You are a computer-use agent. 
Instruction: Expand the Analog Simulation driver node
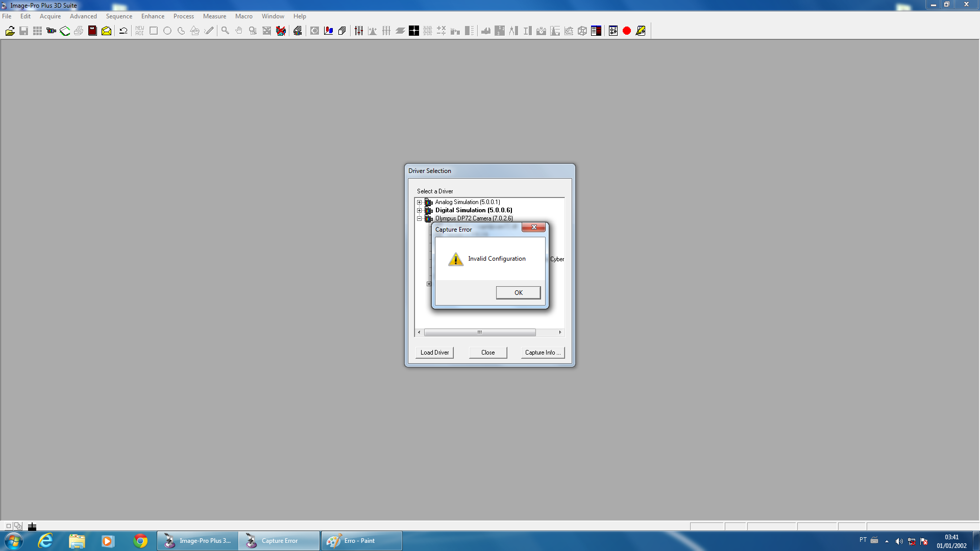pos(420,203)
